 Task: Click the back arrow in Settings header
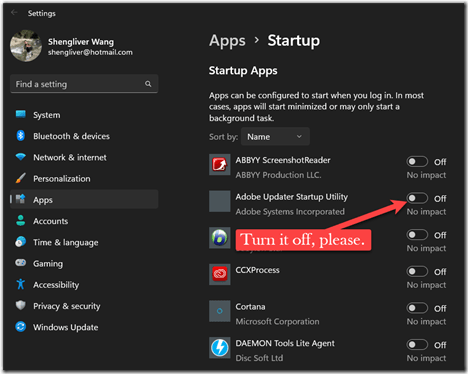[14, 13]
